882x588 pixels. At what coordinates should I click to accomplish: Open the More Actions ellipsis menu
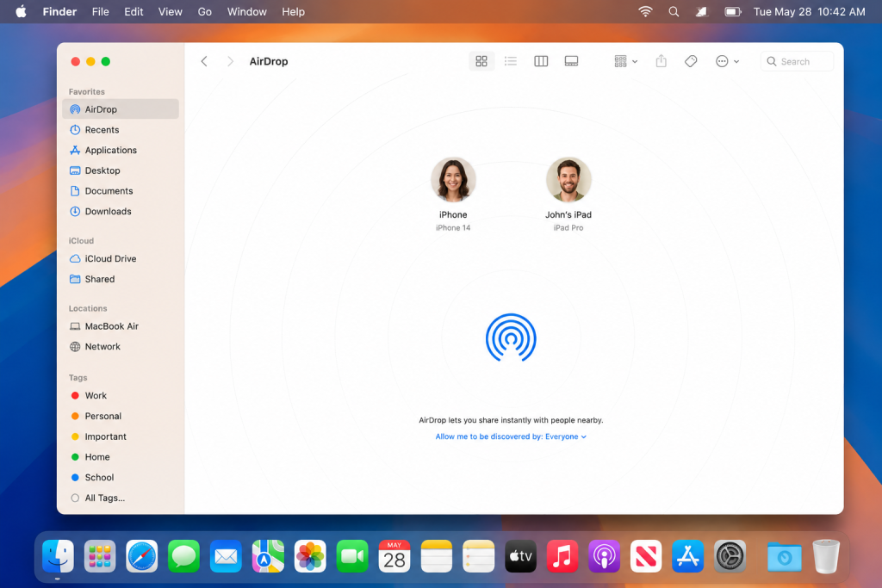(727, 61)
